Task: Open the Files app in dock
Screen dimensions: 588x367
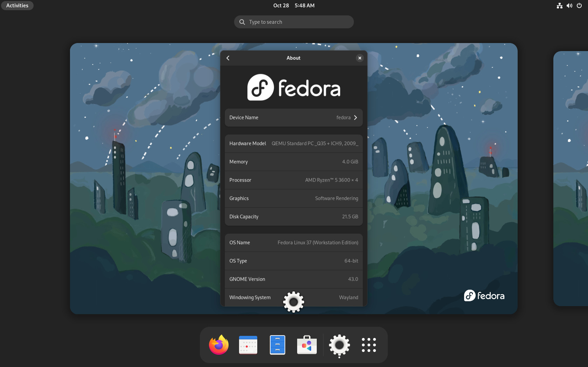Action: [278, 345]
